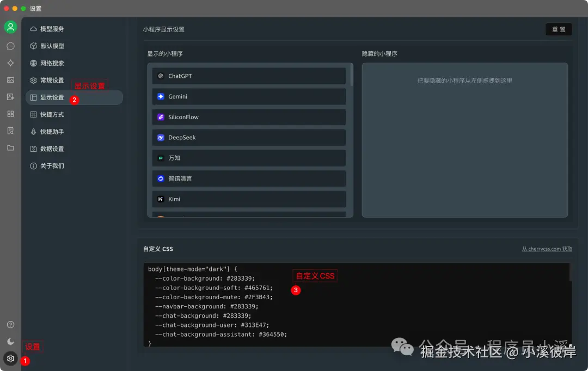
Task: Click the settings gear icon
Action: [x=10, y=358]
